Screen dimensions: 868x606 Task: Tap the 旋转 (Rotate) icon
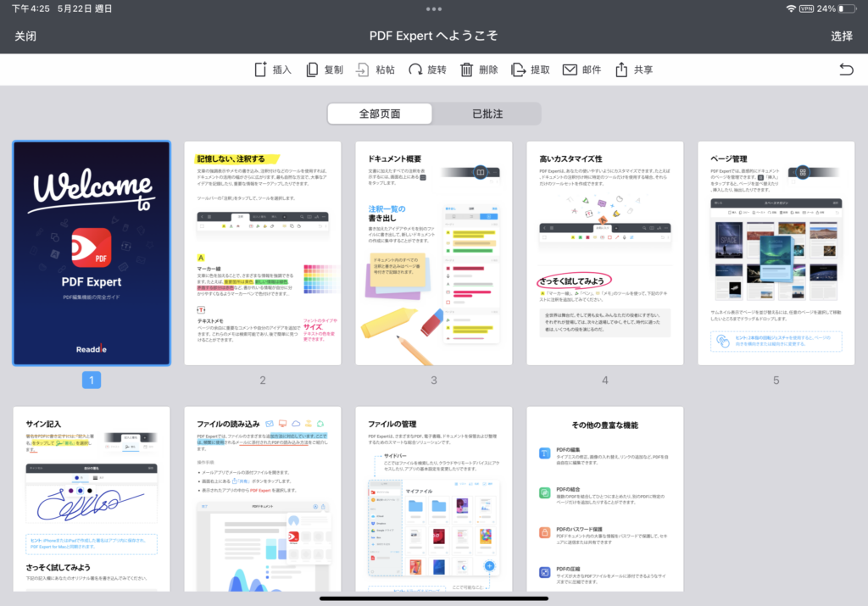[x=415, y=69]
